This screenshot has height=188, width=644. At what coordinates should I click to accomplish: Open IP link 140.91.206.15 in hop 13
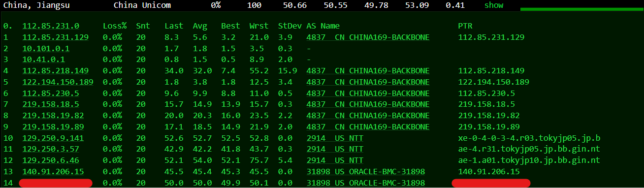(x=53, y=172)
